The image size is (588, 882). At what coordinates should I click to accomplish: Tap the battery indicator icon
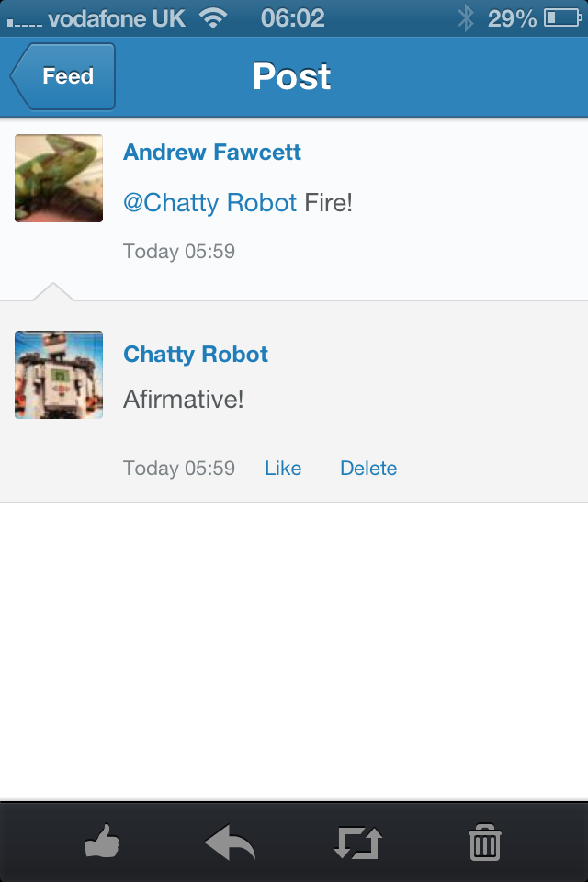point(560,17)
